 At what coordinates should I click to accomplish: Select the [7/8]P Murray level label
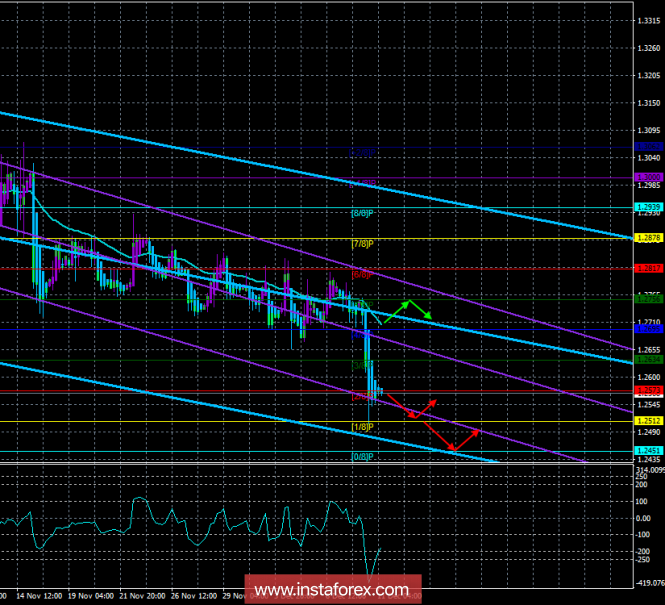tap(362, 244)
